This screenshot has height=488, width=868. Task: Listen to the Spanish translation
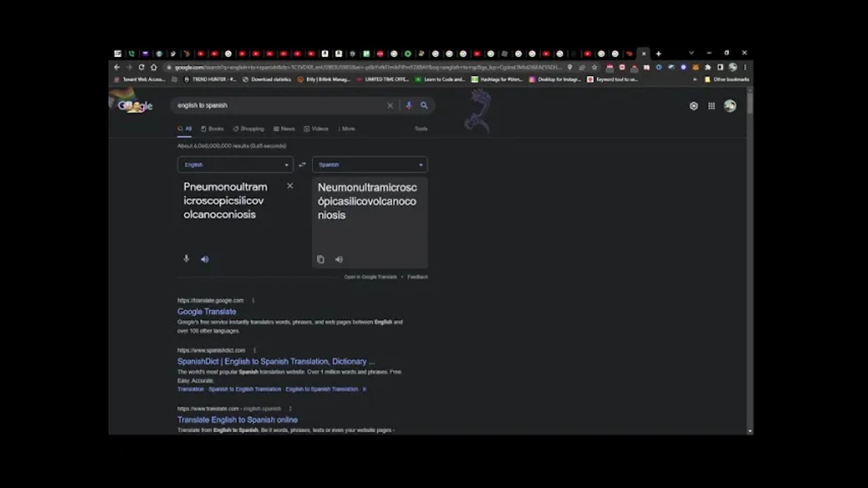[338, 260]
